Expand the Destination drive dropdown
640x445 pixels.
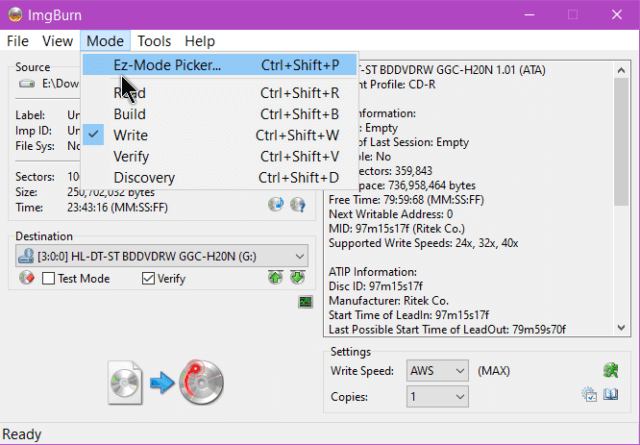(300, 256)
